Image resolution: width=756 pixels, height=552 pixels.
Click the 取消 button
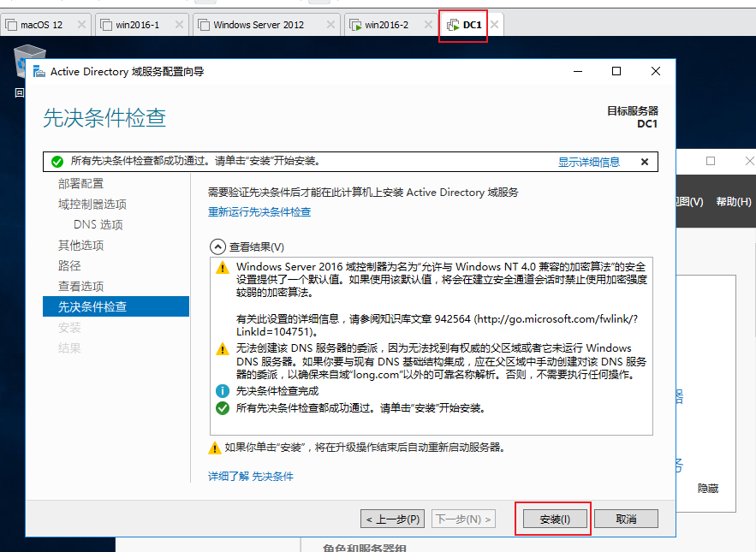[x=626, y=519]
